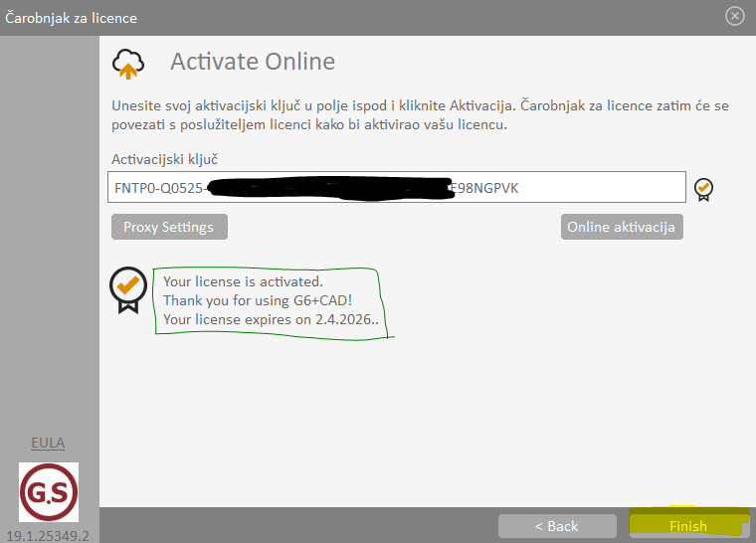This screenshot has width=756, height=543.
Task: Click the key ending 'E98NGPVK' in the field
Action: click(483, 188)
